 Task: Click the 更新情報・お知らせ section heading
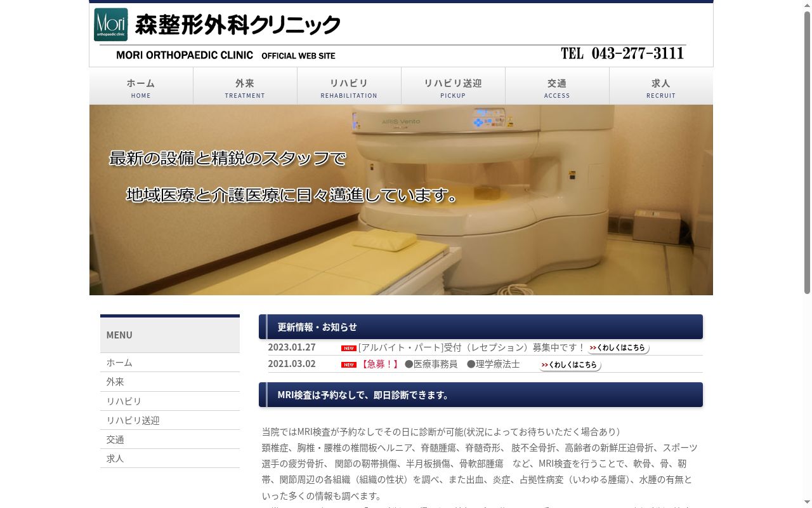click(x=481, y=327)
